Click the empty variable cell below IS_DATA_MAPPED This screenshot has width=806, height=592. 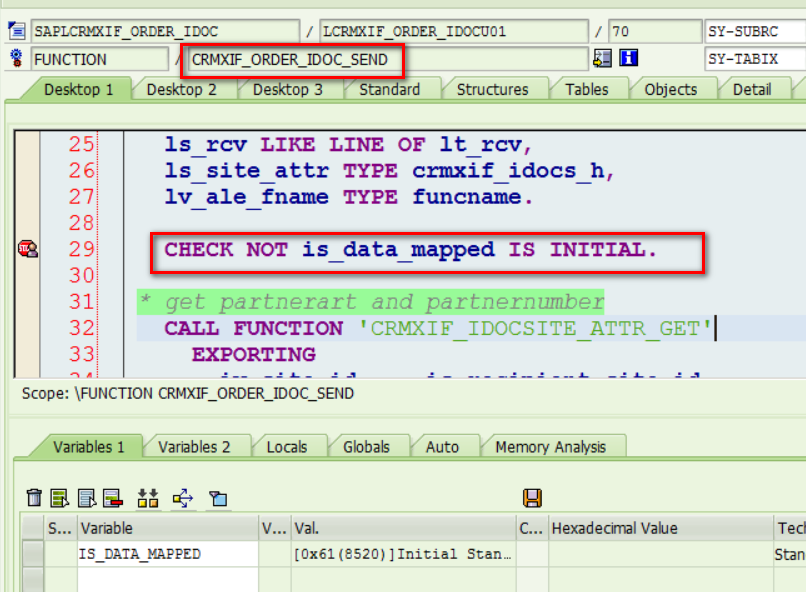click(x=168, y=580)
